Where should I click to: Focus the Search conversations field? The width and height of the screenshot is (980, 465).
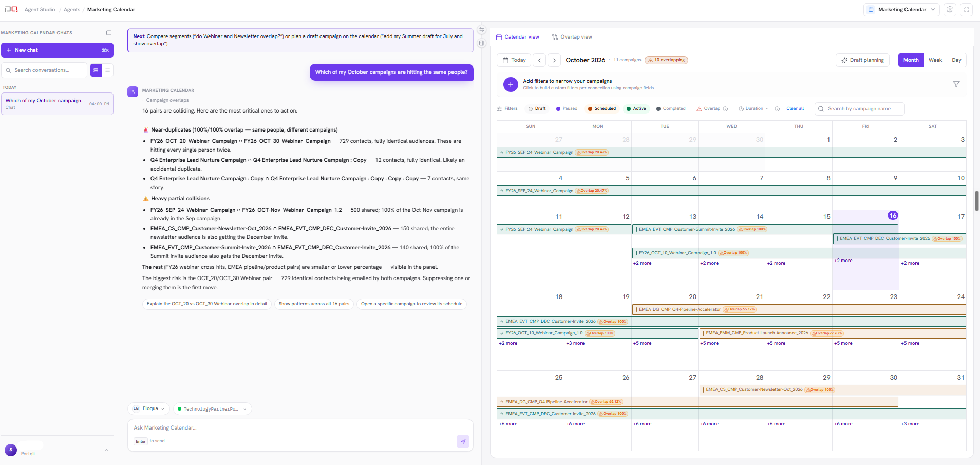tap(45, 70)
